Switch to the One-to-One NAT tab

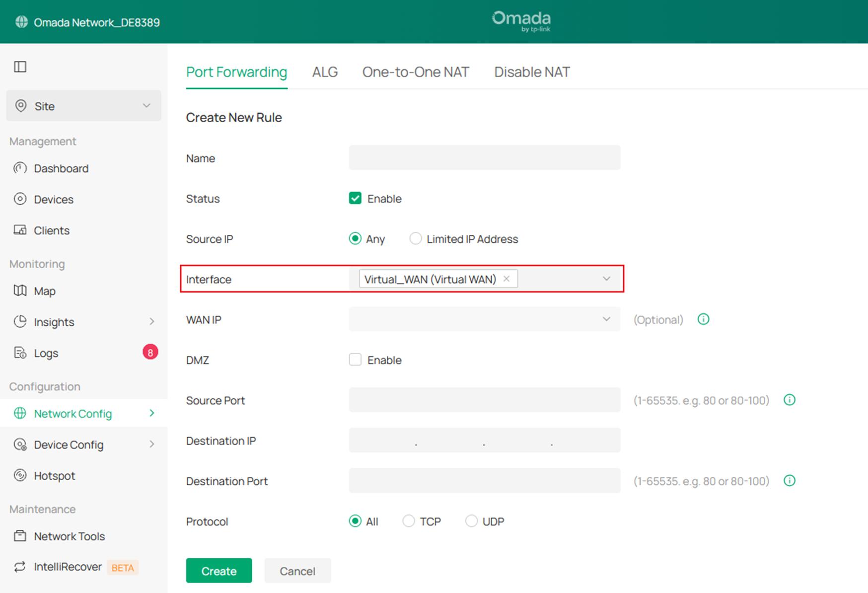[x=416, y=72]
